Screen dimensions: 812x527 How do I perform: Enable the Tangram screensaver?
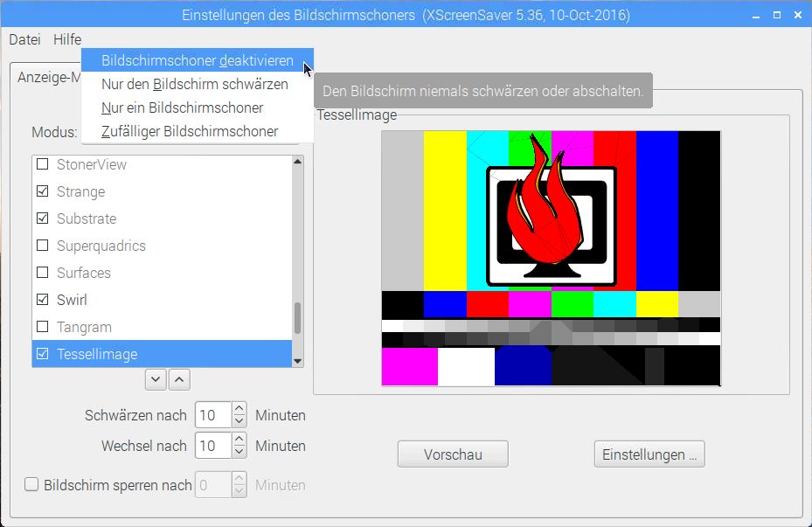click(43, 327)
